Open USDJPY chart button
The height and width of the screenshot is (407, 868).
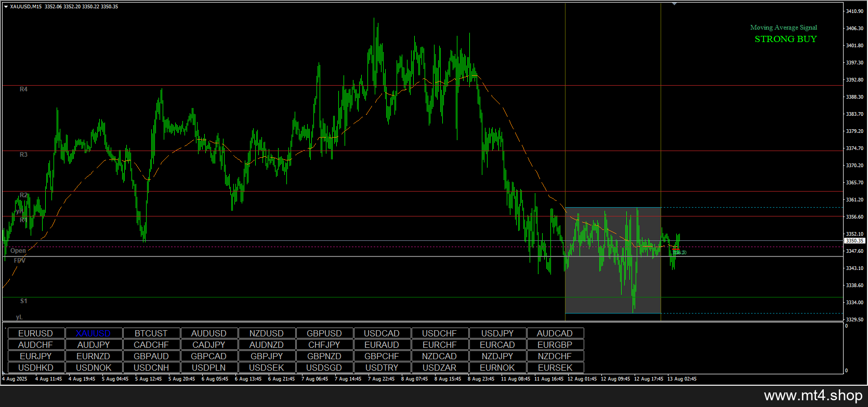[497, 333]
